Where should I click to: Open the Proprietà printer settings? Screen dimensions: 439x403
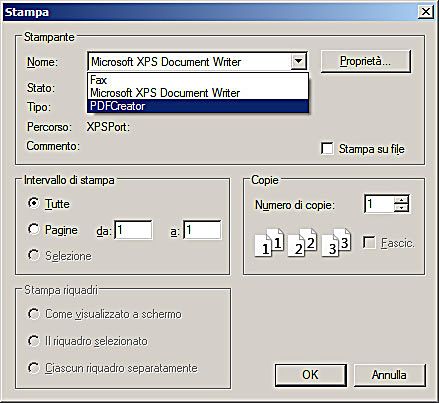point(365,61)
